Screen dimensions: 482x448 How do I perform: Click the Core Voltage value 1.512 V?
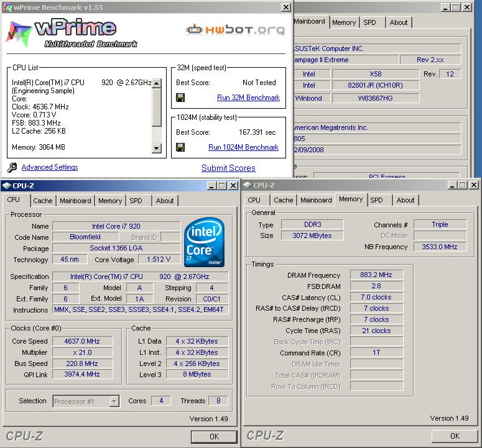tap(159, 260)
